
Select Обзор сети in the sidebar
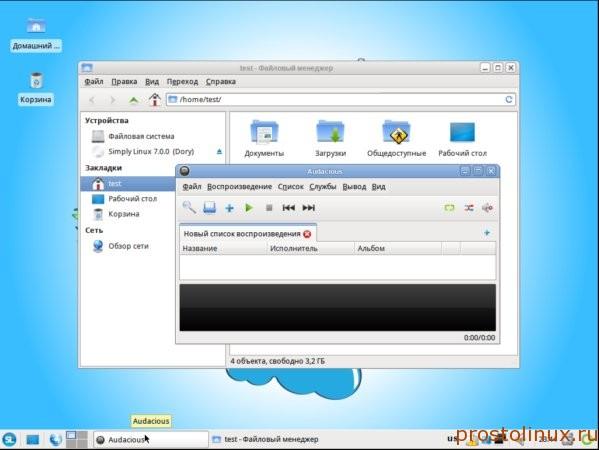(x=128, y=246)
